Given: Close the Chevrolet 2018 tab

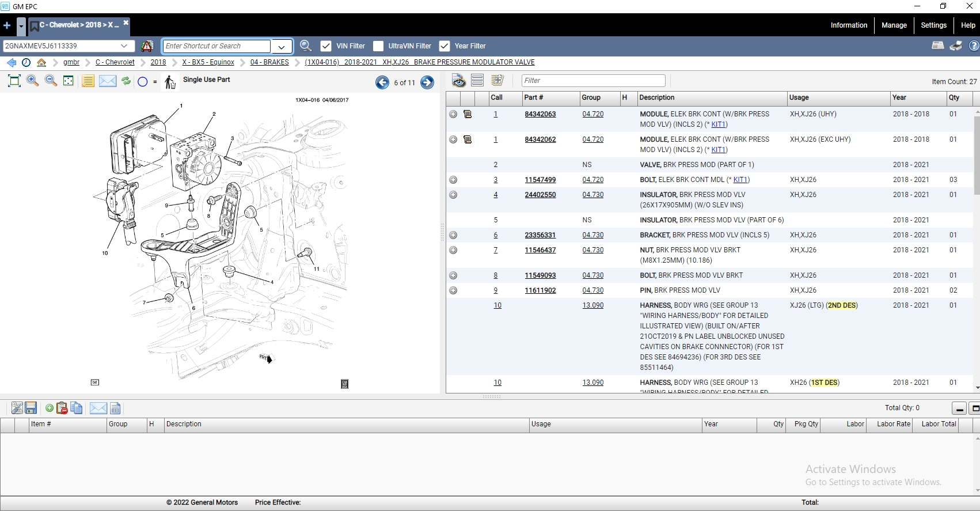Looking at the screenshot, I should 126,23.
